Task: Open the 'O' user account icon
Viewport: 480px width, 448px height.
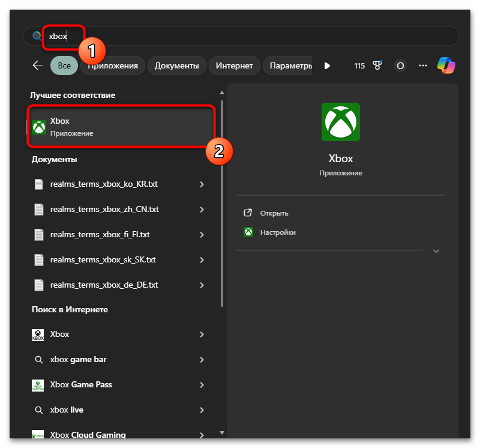Action: 400,66
